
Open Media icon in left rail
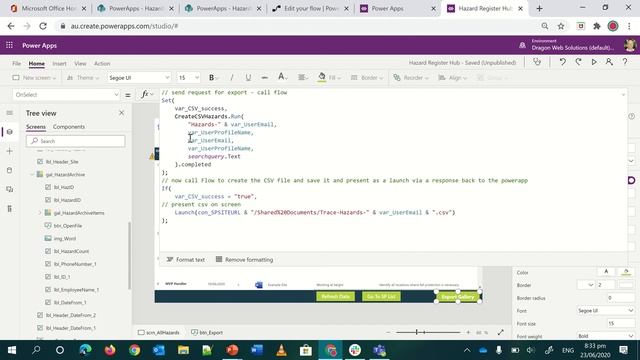(10, 189)
